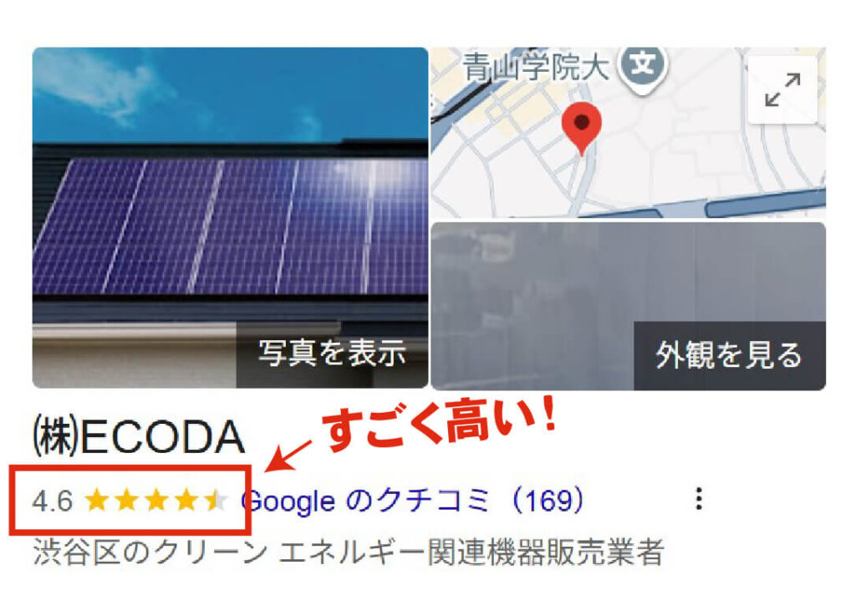Image resolution: width=856 pixels, height=616 pixels.
Task: Open the gray street view thumbnail
Action: [x=629, y=306]
